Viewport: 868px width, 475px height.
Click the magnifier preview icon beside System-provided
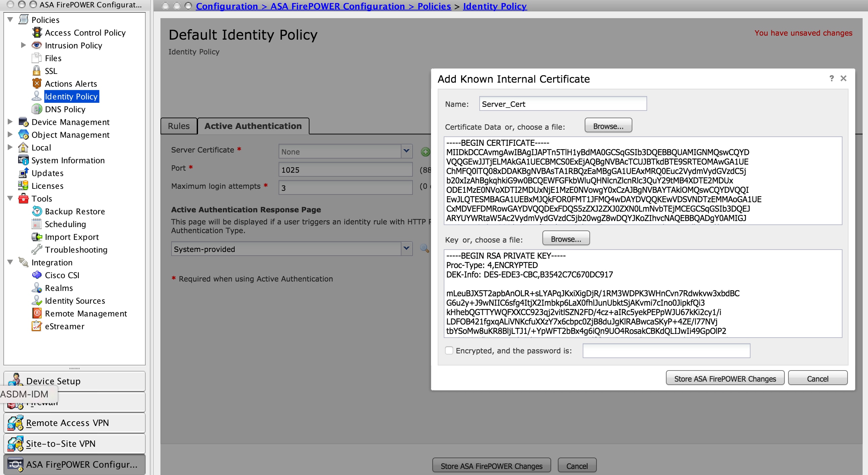click(x=425, y=249)
